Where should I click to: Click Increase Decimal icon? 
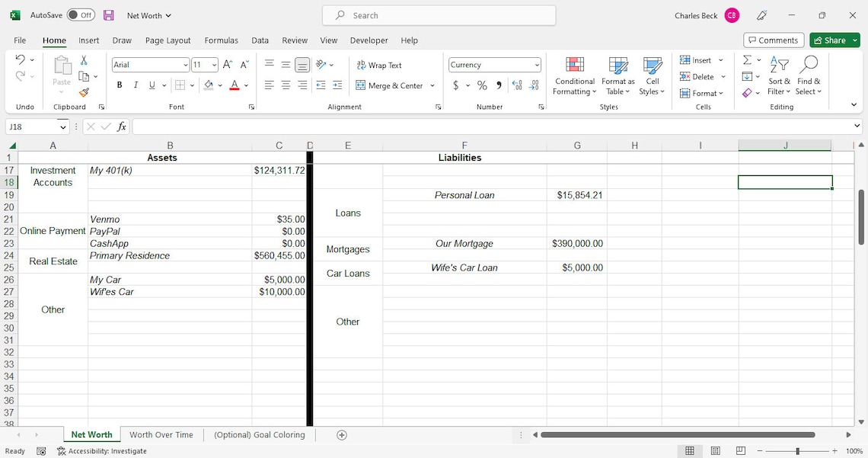tap(517, 85)
